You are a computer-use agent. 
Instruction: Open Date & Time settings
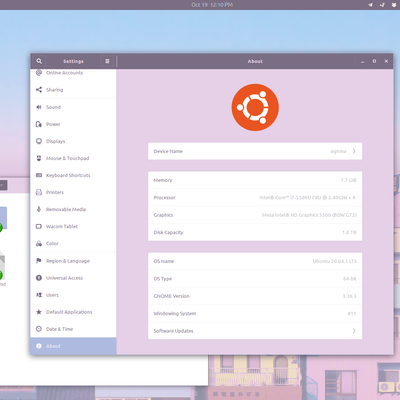[73, 329]
